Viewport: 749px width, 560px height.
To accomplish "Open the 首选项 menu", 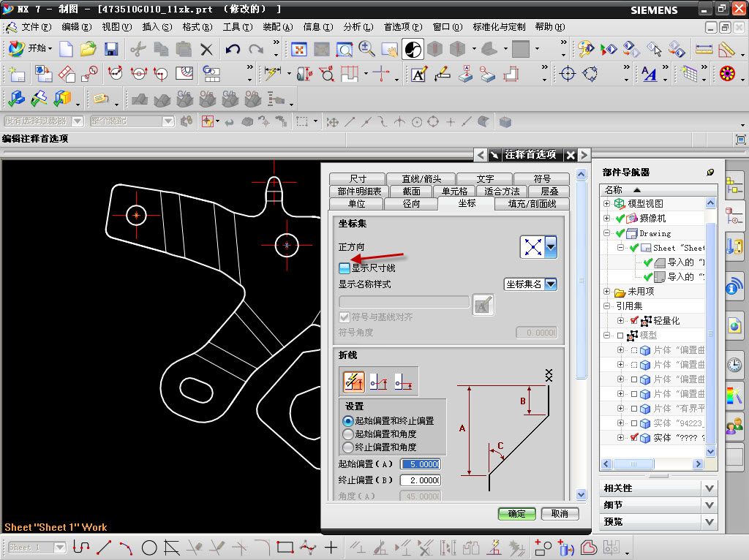I will click(x=402, y=27).
